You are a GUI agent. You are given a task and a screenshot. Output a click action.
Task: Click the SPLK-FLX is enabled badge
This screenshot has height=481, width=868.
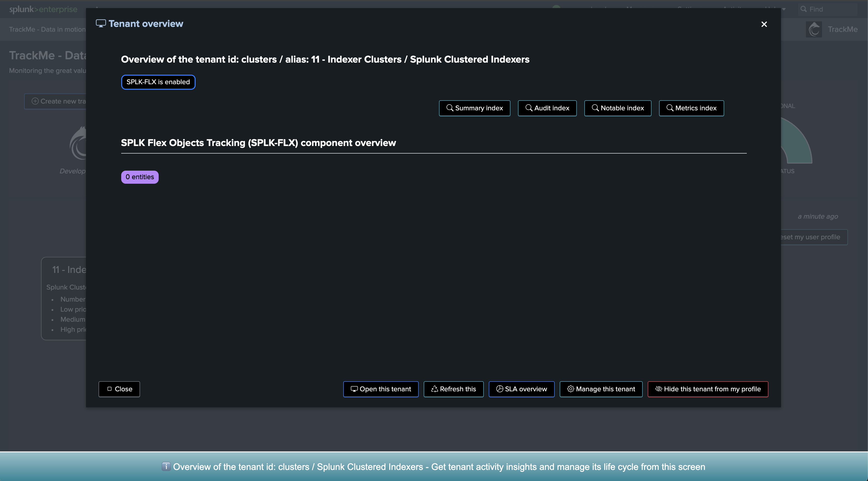tap(158, 82)
